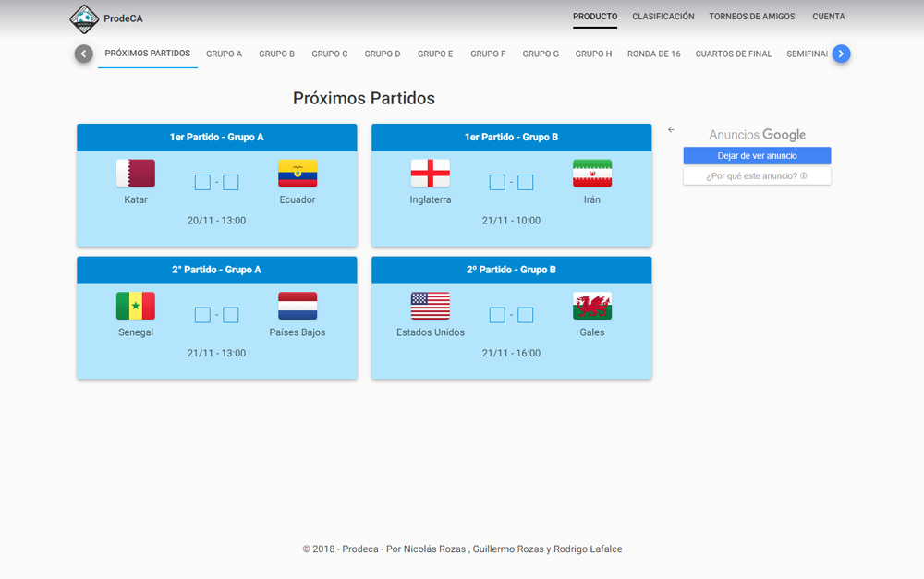Click the back arrow beside Anuncios Google

click(x=672, y=130)
